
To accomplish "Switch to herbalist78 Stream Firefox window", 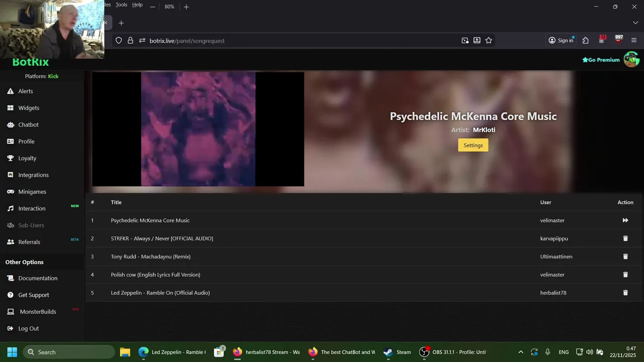I will 266,352.
